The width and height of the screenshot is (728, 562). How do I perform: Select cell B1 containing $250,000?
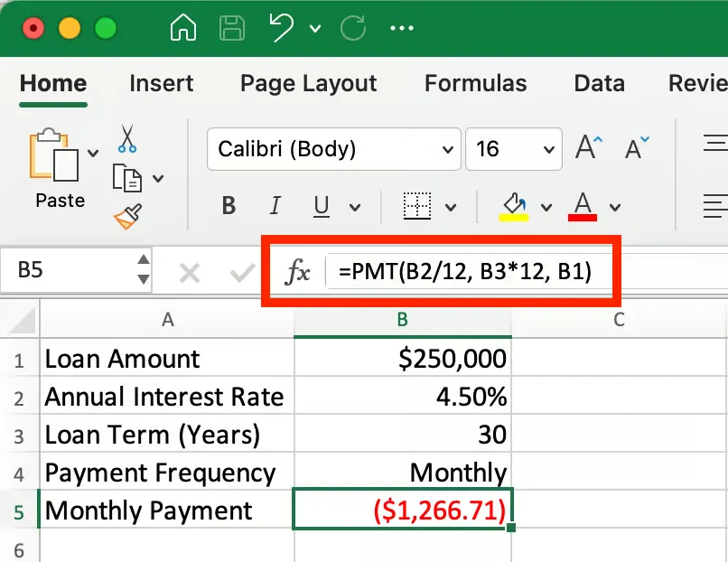click(403, 359)
